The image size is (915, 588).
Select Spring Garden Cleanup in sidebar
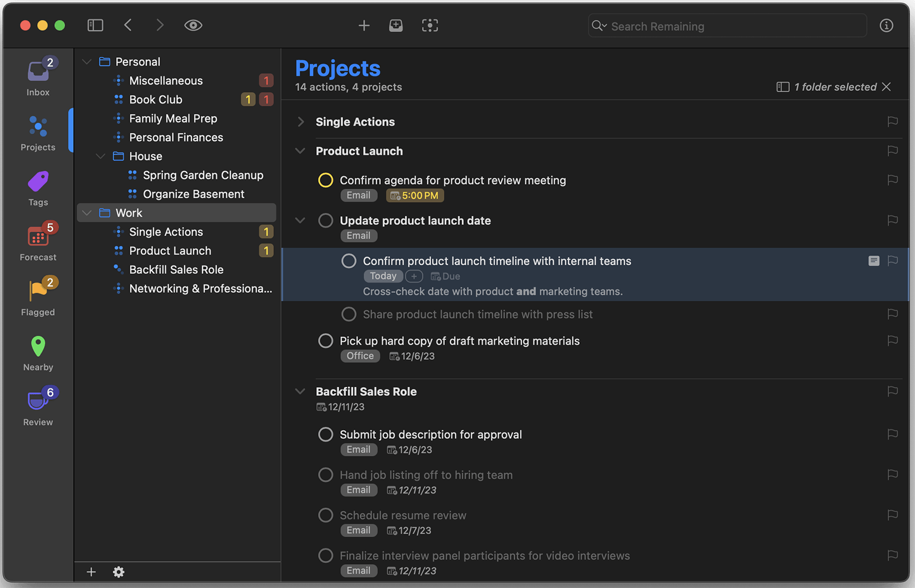[203, 175]
